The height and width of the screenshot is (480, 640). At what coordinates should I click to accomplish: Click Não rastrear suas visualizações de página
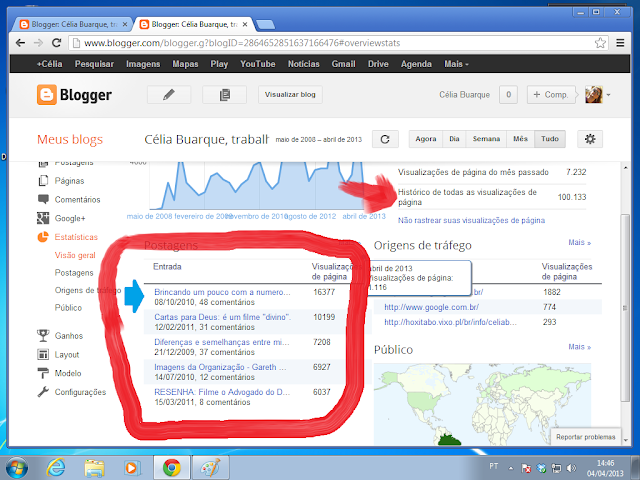click(471, 220)
